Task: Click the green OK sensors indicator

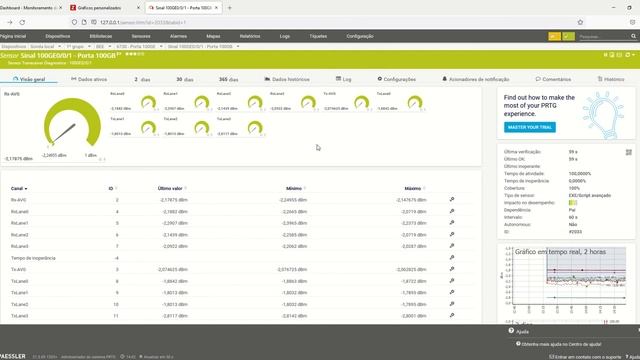Action: tap(568, 36)
